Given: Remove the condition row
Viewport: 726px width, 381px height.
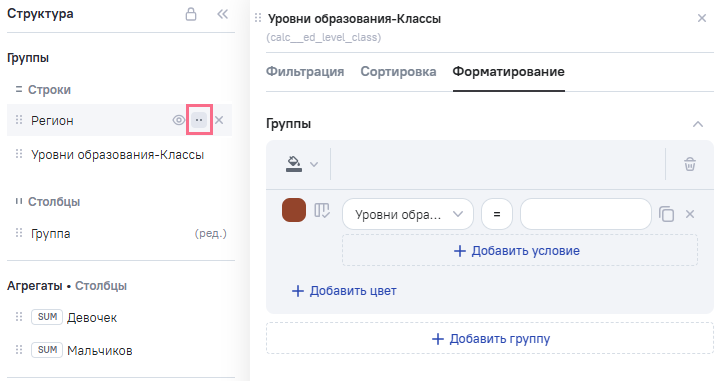Looking at the screenshot, I should pos(690,214).
